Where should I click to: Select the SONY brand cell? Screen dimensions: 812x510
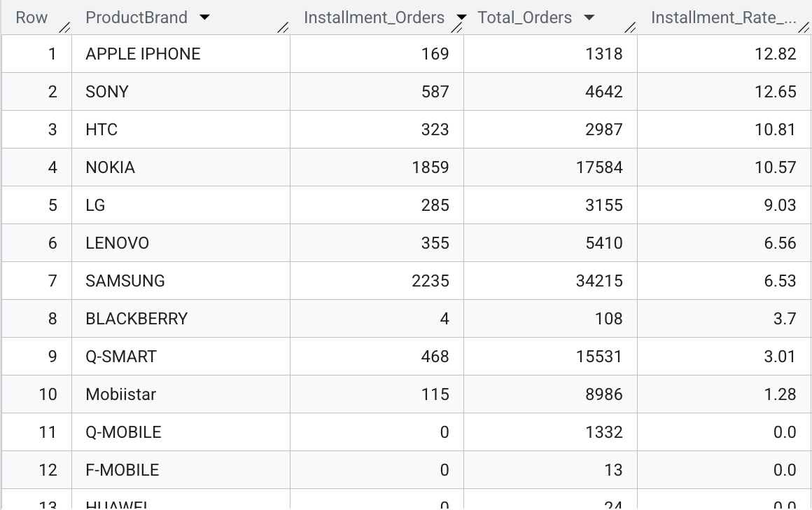181,92
